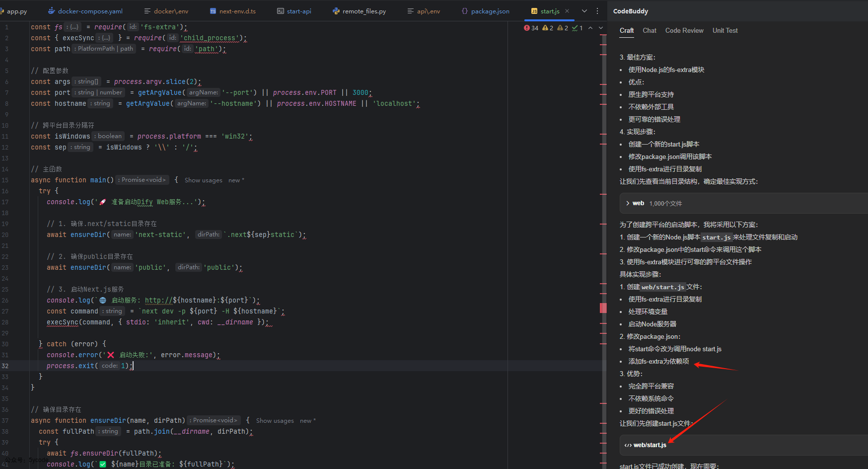The height and width of the screenshot is (469, 868).
Task: Click text 使用Node.js的fs-extra模块
Action: click(x=666, y=70)
